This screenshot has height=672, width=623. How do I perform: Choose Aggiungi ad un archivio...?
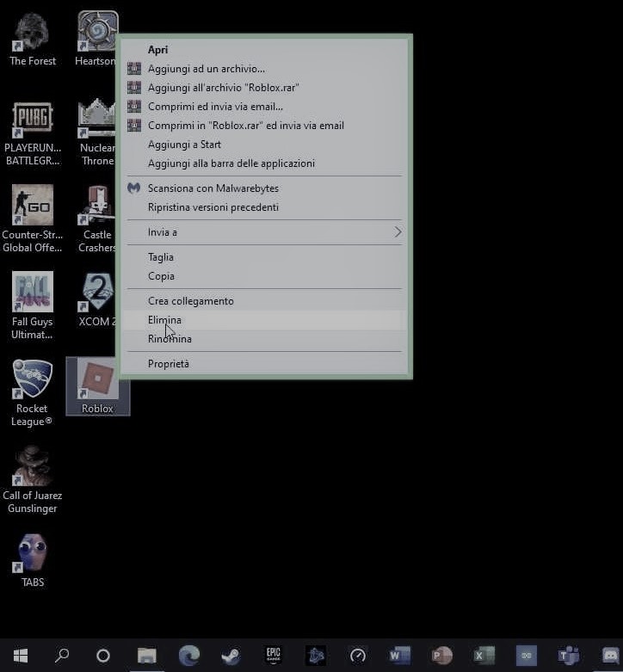pyautogui.click(x=264, y=69)
